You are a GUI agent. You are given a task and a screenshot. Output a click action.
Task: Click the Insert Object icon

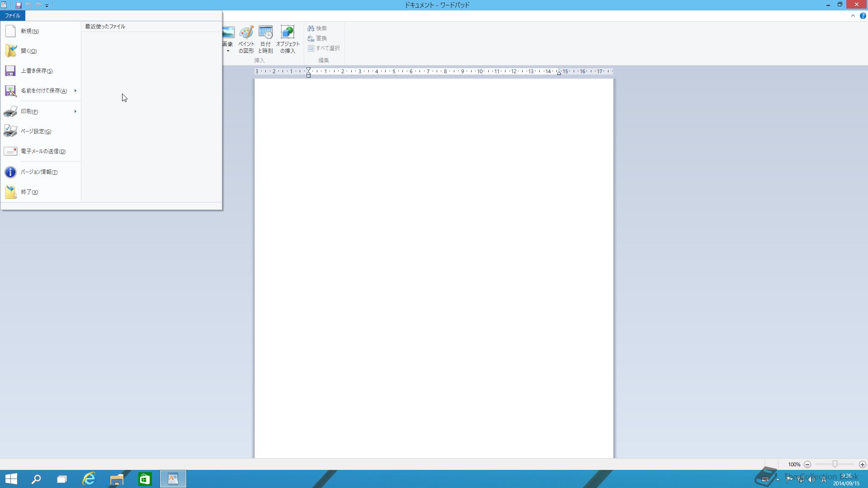[288, 33]
